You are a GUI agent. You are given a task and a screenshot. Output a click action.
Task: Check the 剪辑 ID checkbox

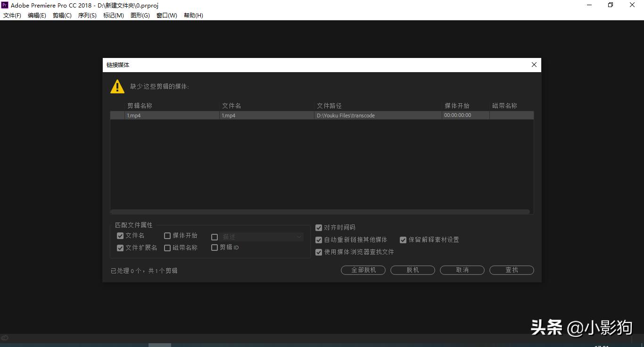tap(215, 248)
